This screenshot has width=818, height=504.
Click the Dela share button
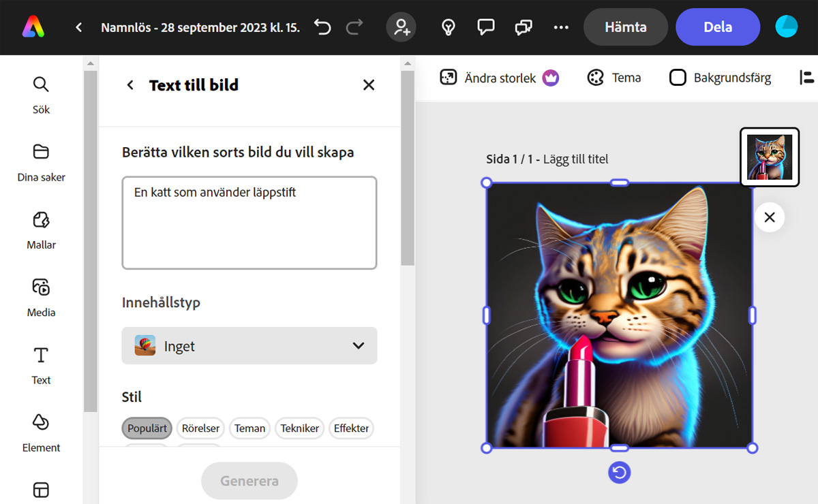718,27
